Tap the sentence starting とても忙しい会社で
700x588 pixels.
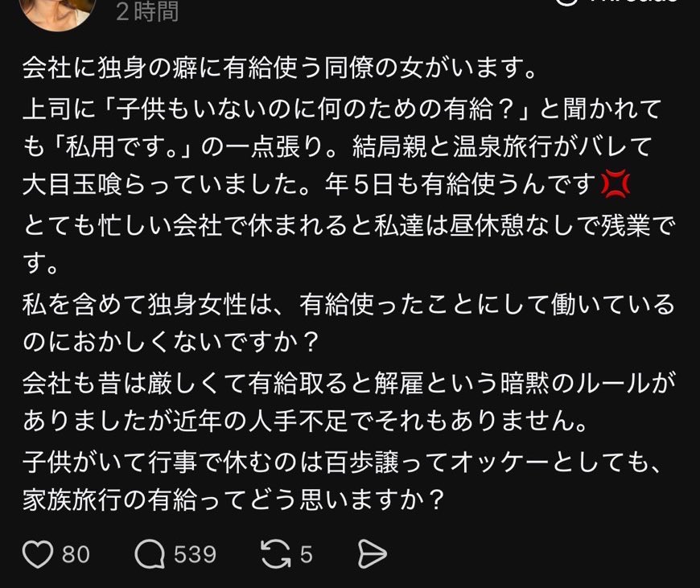click(350, 244)
